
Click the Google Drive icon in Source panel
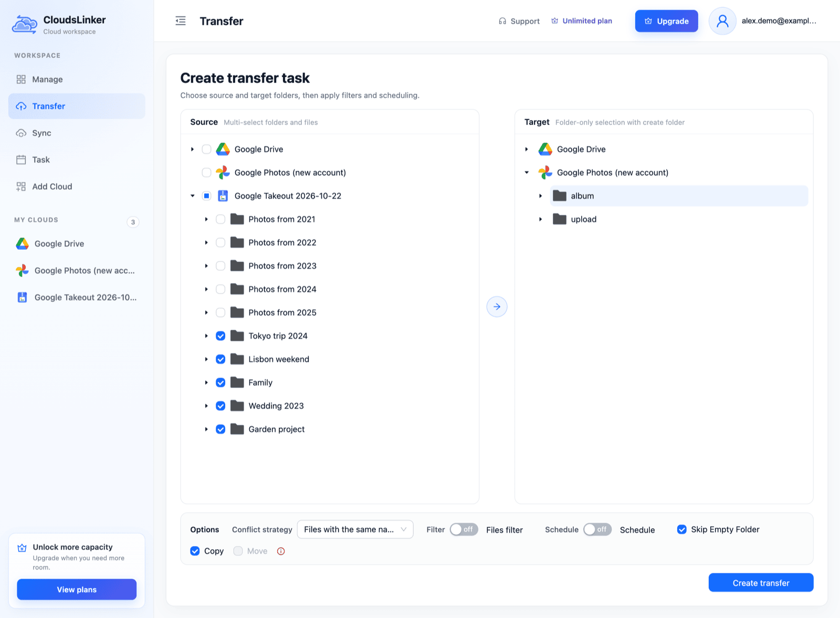pos(223,149)
